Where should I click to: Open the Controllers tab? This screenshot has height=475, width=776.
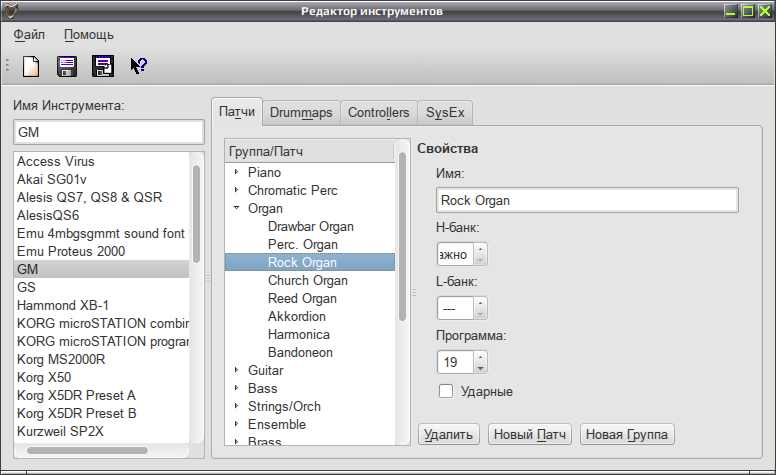pos(379,113)
